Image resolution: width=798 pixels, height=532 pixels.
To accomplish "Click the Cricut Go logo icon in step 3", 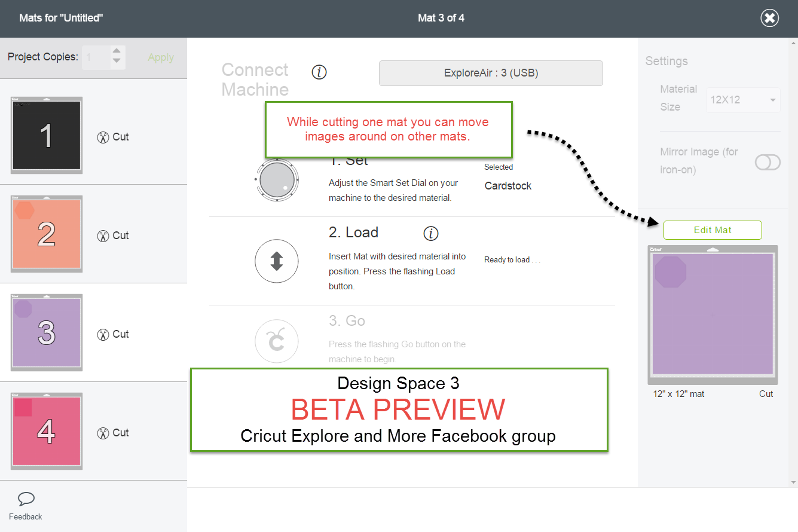I will (x=277, y=341).
